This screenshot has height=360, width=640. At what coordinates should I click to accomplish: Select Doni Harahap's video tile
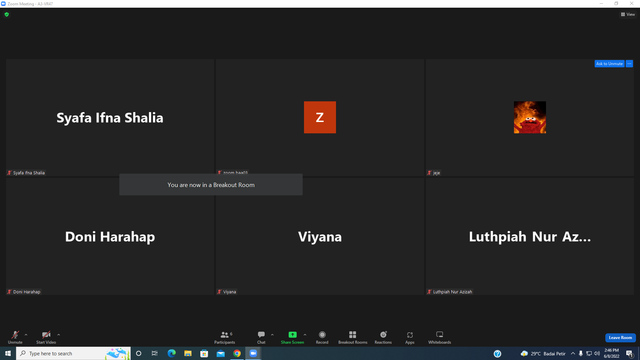[110, 236]
